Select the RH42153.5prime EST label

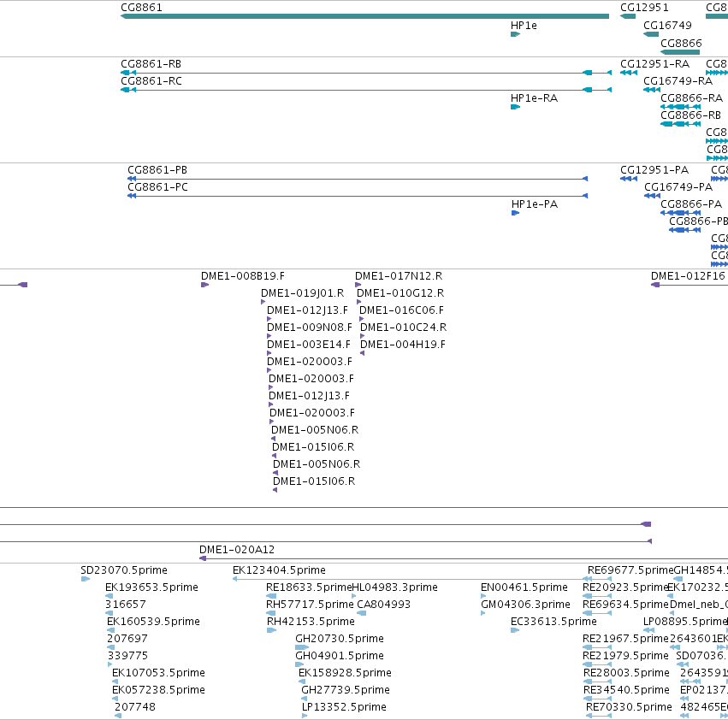pyautogui.click(x=311, y=621)
